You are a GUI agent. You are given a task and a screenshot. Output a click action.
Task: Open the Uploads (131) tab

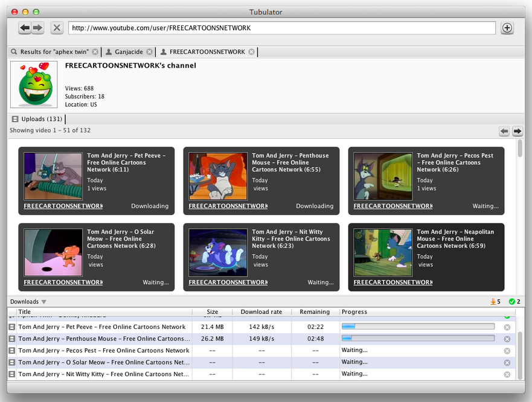point(37,119)
